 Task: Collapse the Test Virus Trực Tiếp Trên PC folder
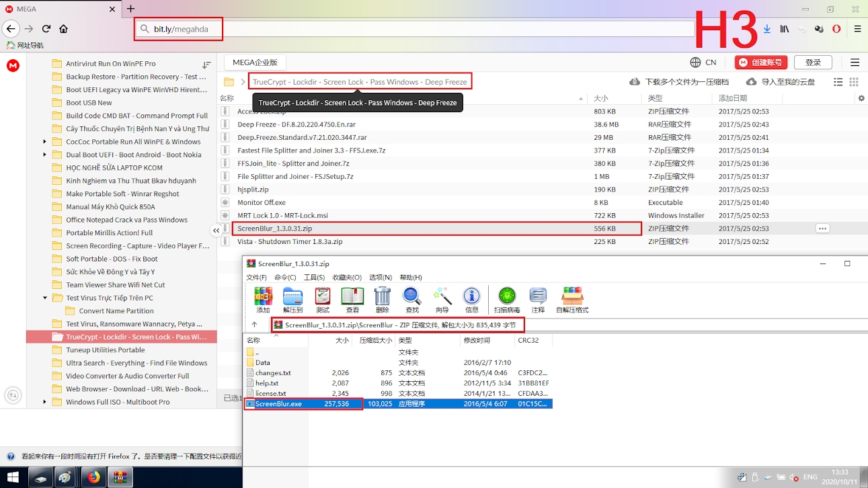click(45, 298)
